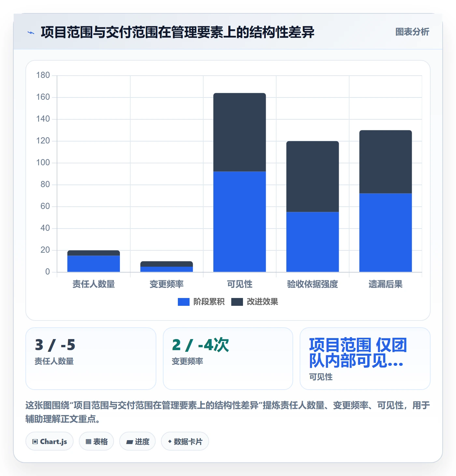Click the description paragraph starting with 这张图围绕
Screen dimensions: 456x476
click(x=228, y=412)
